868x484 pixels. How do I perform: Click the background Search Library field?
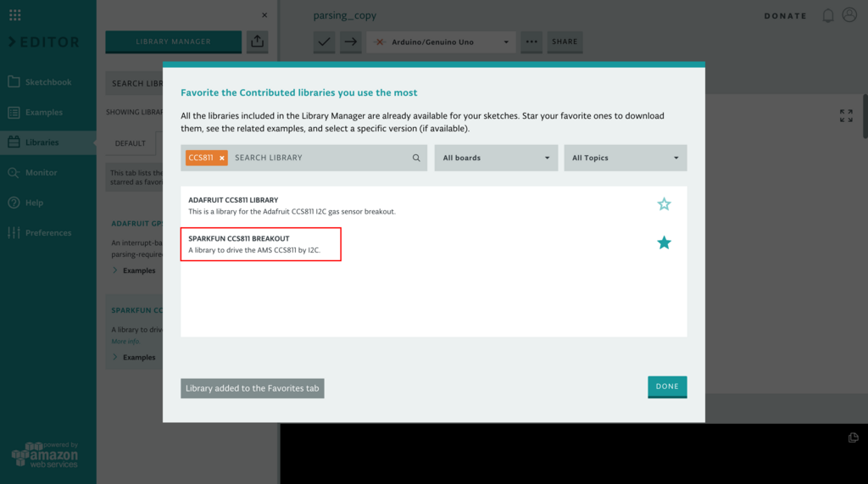point(135,83)
